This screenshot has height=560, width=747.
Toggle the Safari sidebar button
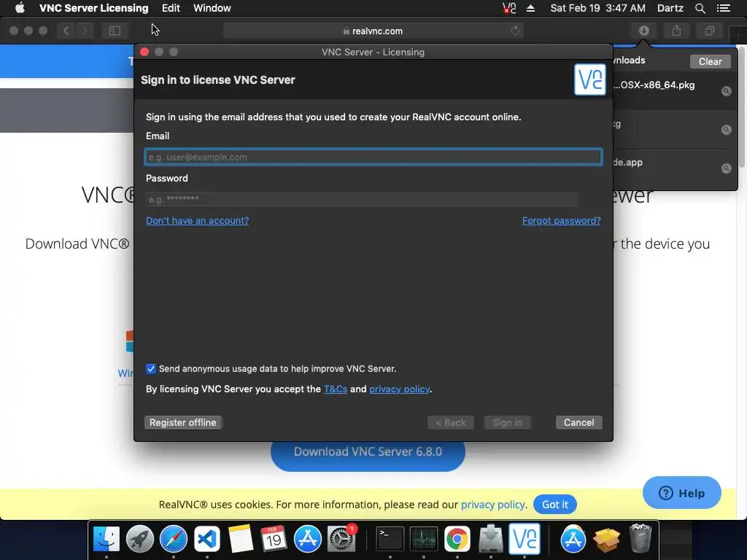pyautogui.click(x=115, y=31)
